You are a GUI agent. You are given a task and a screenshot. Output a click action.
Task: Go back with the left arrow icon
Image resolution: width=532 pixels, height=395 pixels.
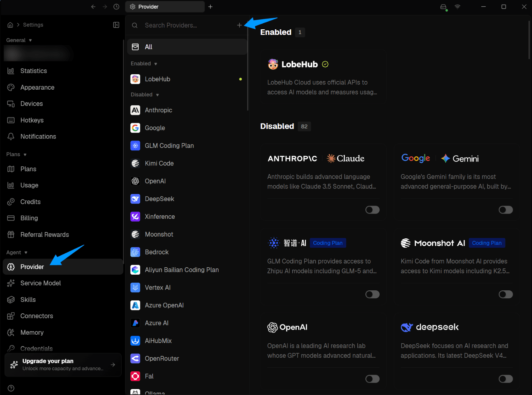[93, 7]
